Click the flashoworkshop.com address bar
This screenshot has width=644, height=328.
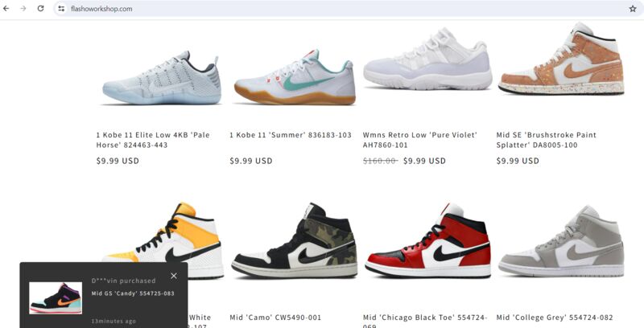click(x=345, y=9)
